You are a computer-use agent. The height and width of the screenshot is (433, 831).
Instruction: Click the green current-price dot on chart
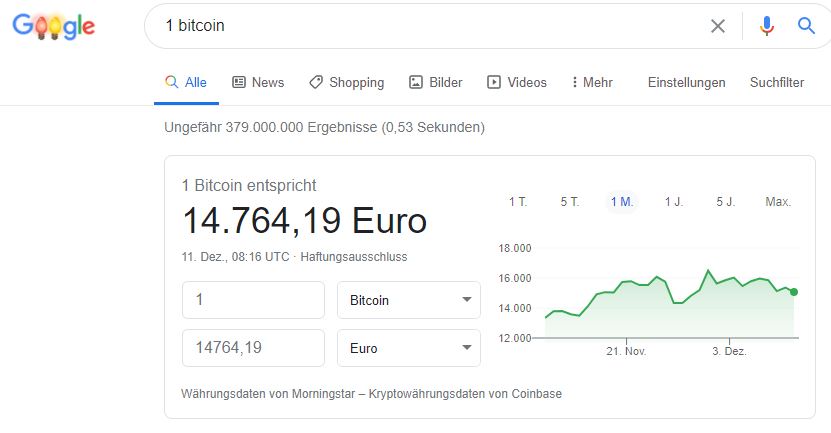pos(794,292)
